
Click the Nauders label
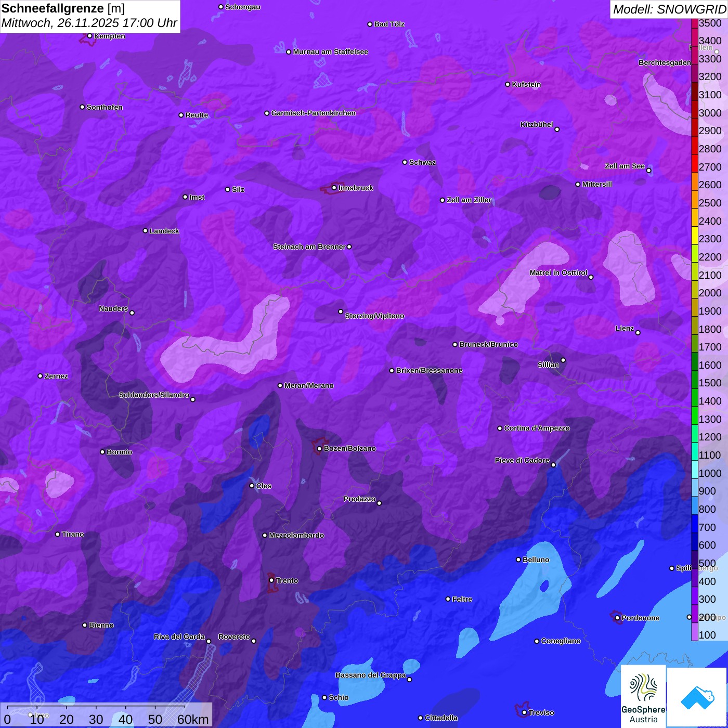coord(113,308)
